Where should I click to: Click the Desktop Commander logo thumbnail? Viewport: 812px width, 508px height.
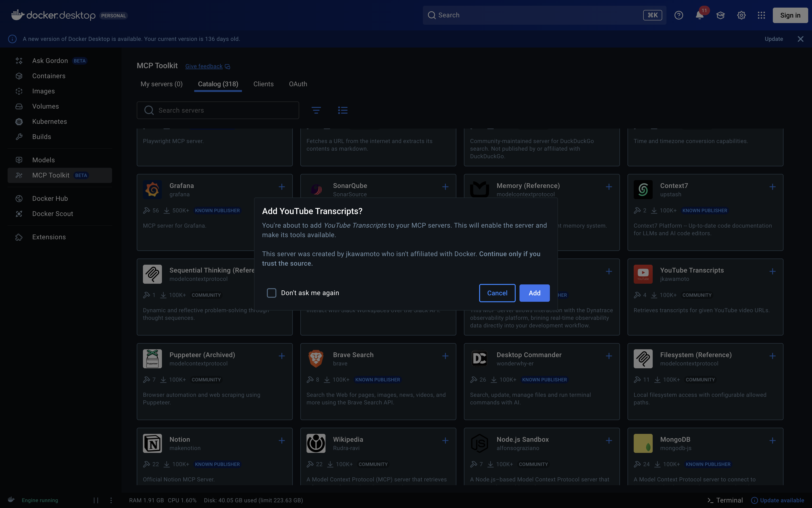[x=479, y=359]
